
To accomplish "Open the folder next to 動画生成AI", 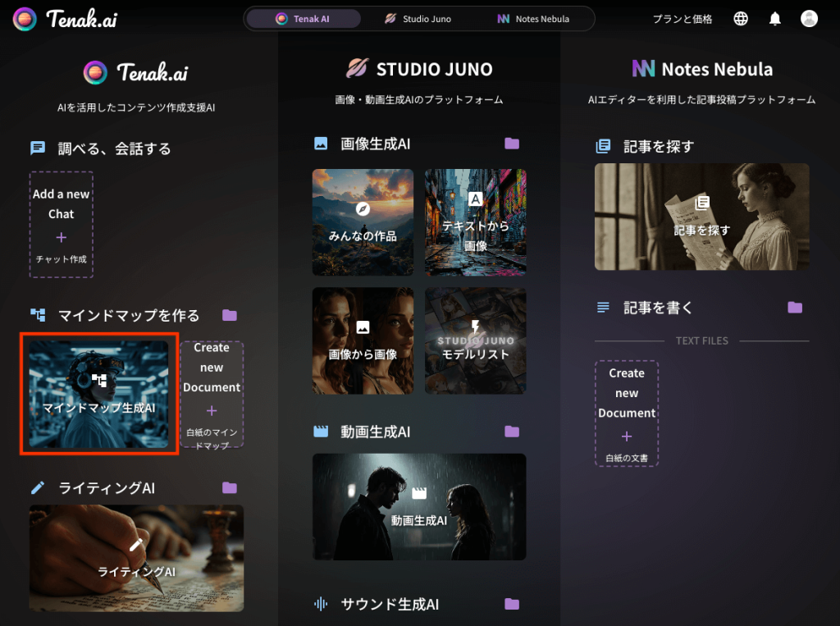I will coord(512,432).
